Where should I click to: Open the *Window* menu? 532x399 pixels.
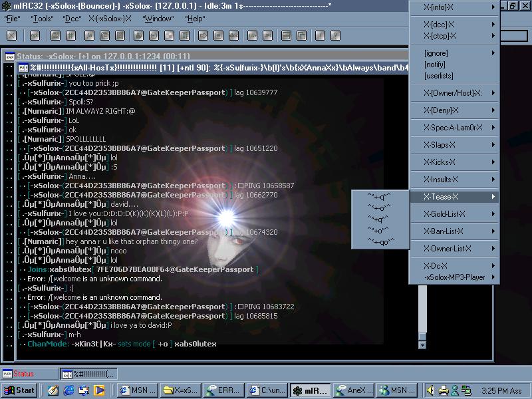pos(159,19)
